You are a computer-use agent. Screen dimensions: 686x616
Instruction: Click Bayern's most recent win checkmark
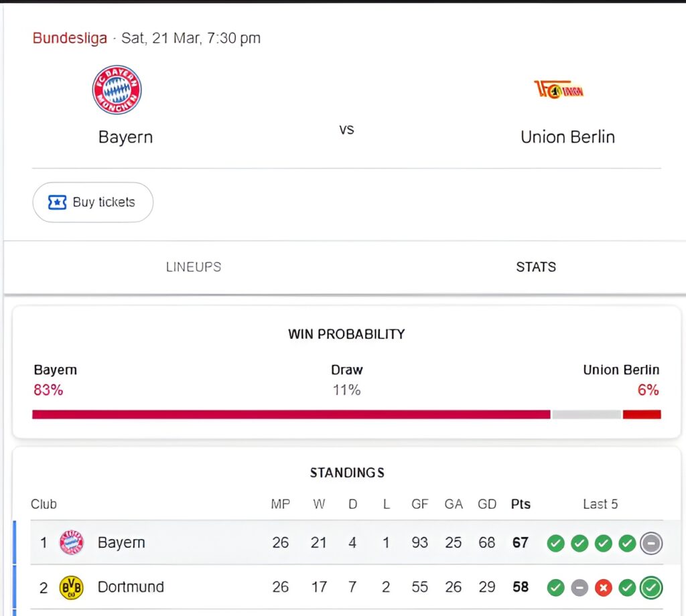[x=627, y=544]
